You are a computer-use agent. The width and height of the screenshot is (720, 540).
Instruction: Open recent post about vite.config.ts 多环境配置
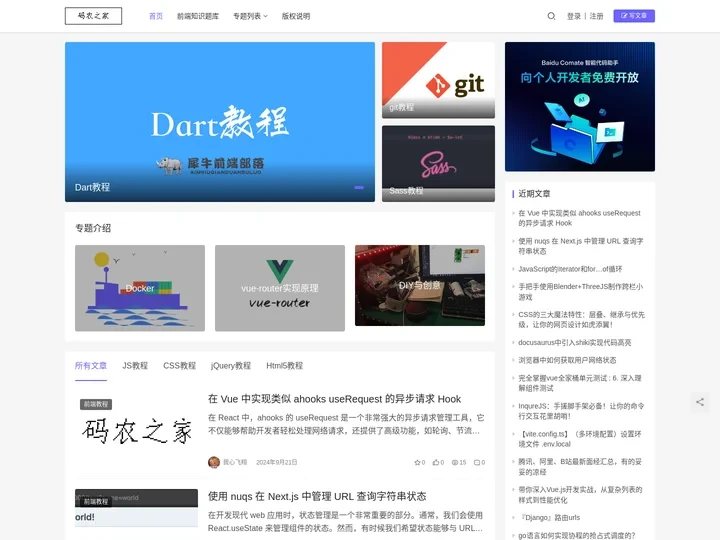point(579,439)
